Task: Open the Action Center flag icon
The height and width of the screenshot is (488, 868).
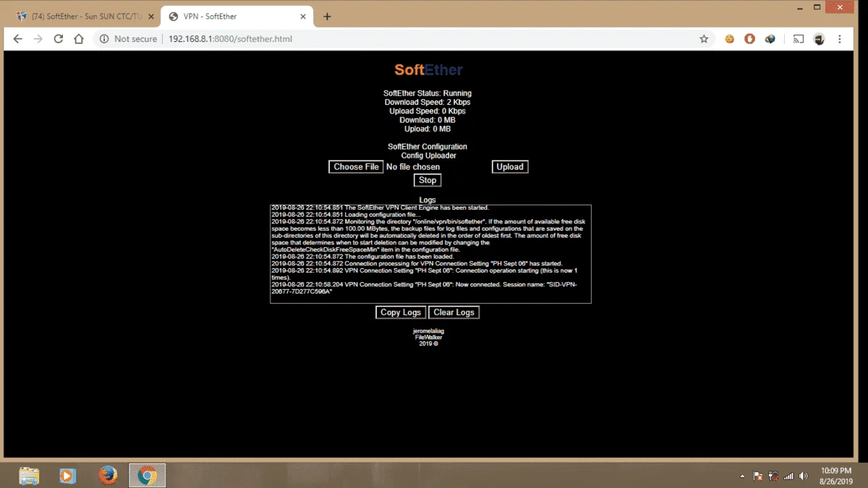Action: click(757, 476)
